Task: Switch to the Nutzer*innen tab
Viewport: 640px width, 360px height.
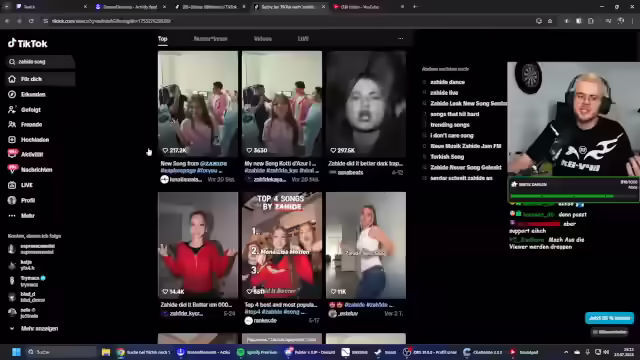Action: point(210,39)
